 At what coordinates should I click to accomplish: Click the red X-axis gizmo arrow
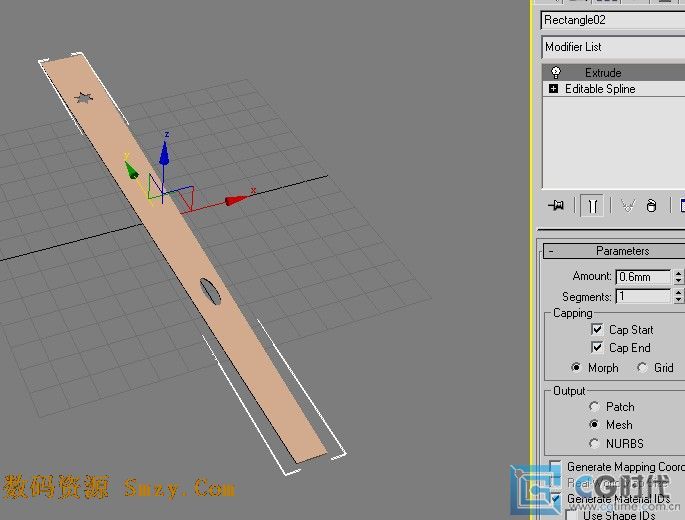pos(236,200)
